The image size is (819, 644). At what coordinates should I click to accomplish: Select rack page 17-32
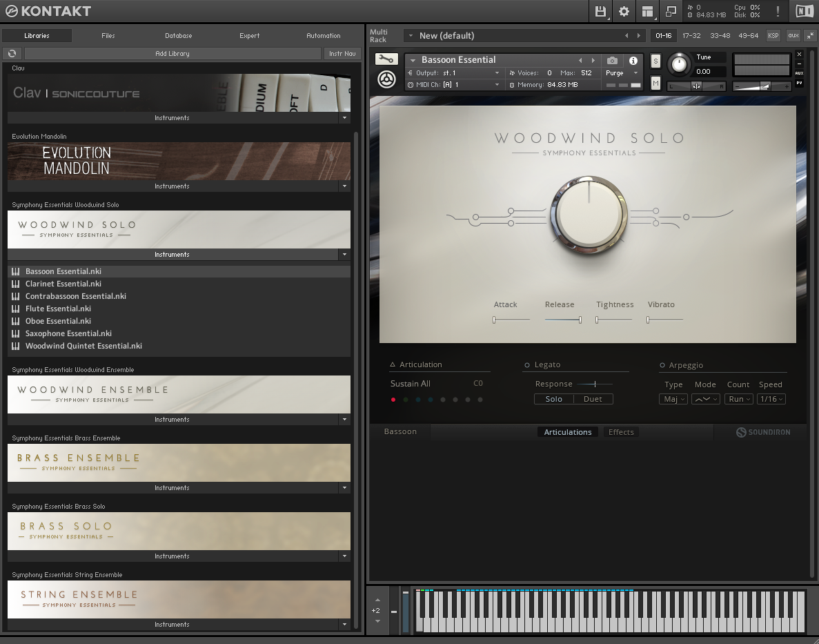691,35
